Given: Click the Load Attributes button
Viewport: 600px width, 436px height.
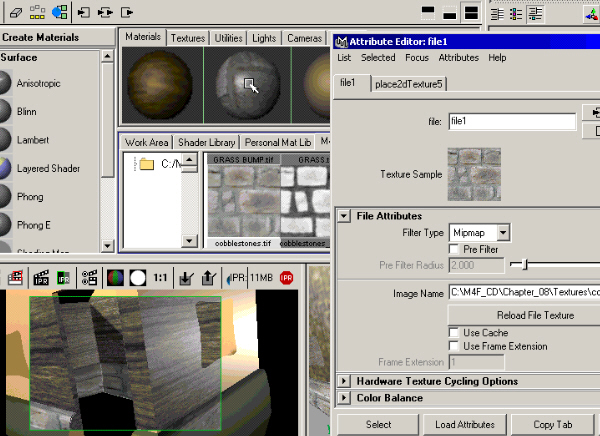Looking at the screenshot, I should [x=464, y=425].
